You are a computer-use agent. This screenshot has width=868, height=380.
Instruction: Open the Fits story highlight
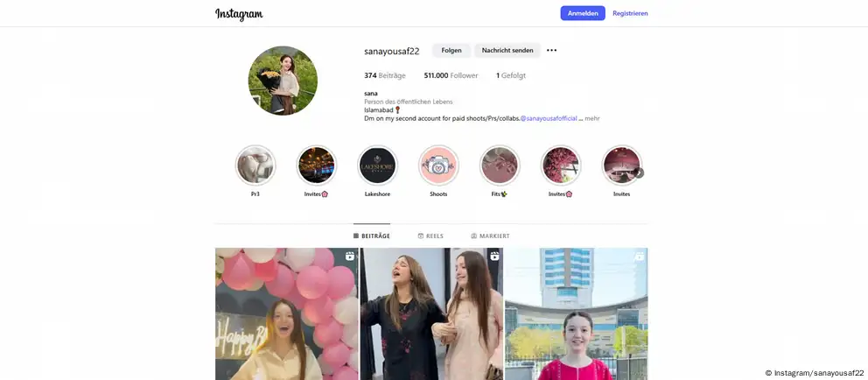pyautogui.click(x=500, y=165)
